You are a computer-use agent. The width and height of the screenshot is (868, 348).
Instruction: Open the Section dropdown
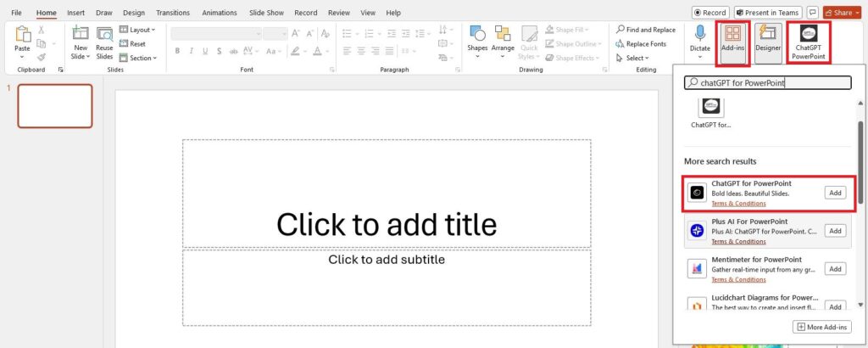click(138, 58)
